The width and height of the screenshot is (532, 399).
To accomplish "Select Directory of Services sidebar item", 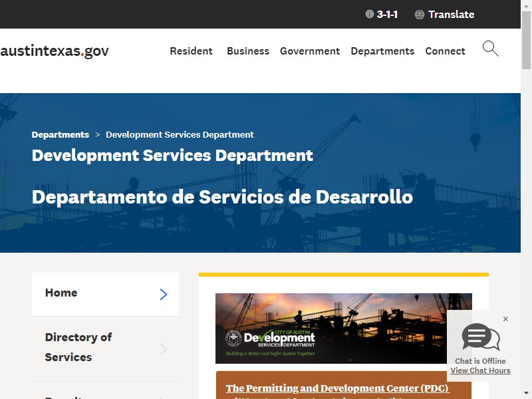I will (x=106, y=348).
